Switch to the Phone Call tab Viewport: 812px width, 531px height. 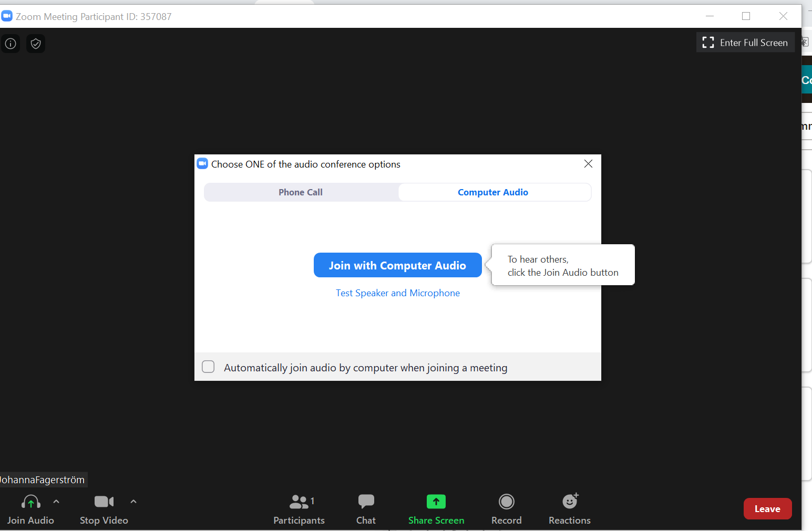tap(301, 192)
